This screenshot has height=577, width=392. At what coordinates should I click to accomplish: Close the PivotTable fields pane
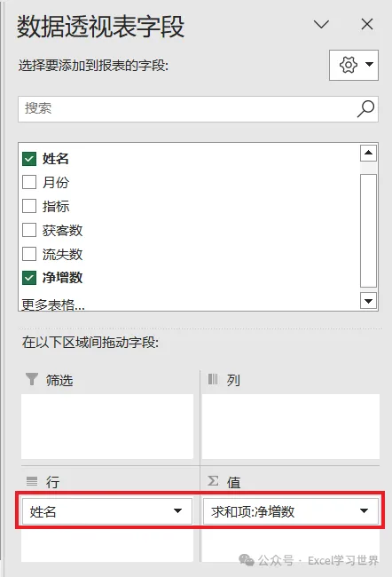pyautogui.click(x=367, y=24)
